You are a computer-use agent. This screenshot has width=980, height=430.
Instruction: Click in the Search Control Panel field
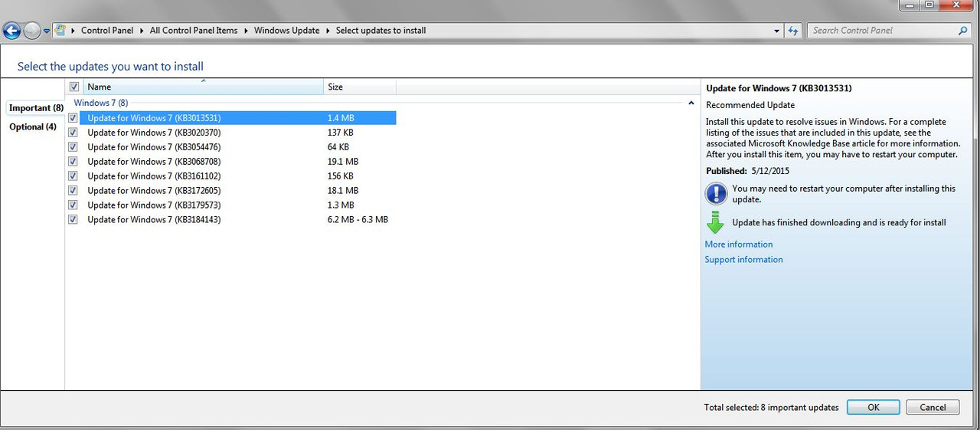(880, 31)
